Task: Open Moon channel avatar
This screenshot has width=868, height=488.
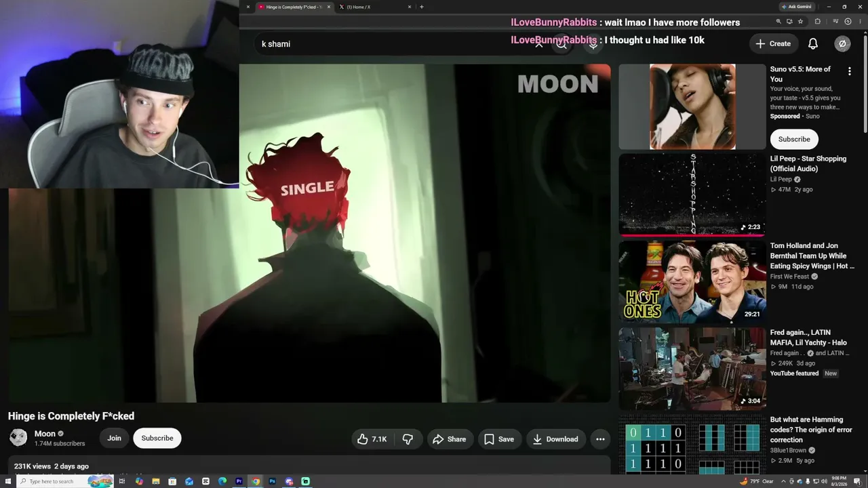Action: point(18,438)
